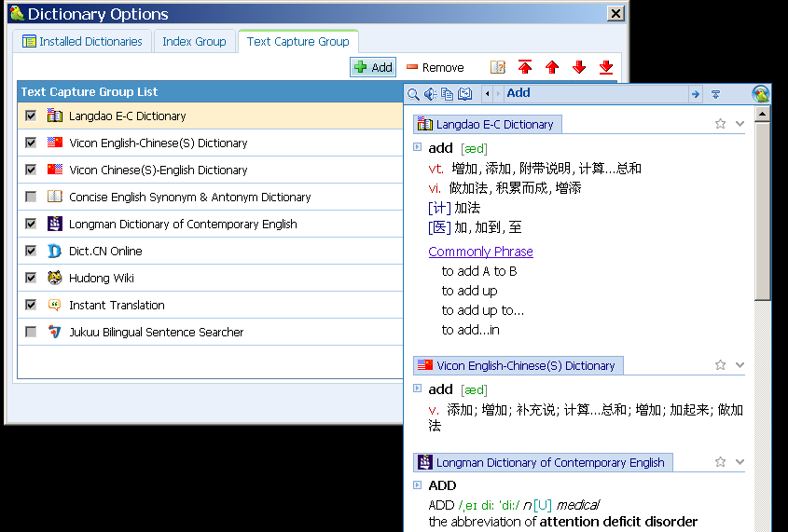Uncheck the Vicon Chinese(S)-English Dictionary checkbox

tap(31, 170)
